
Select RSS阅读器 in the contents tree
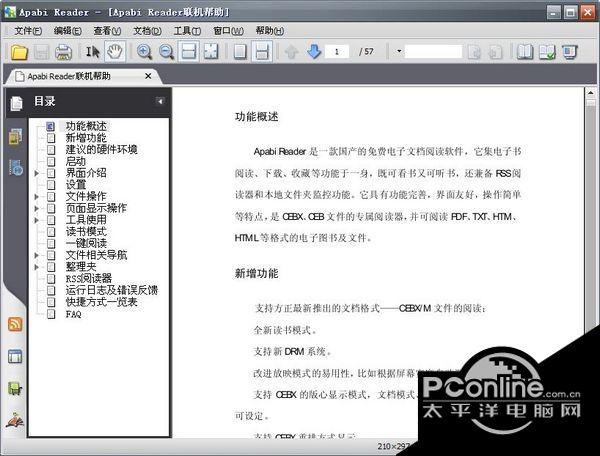[x=89, y=278]
